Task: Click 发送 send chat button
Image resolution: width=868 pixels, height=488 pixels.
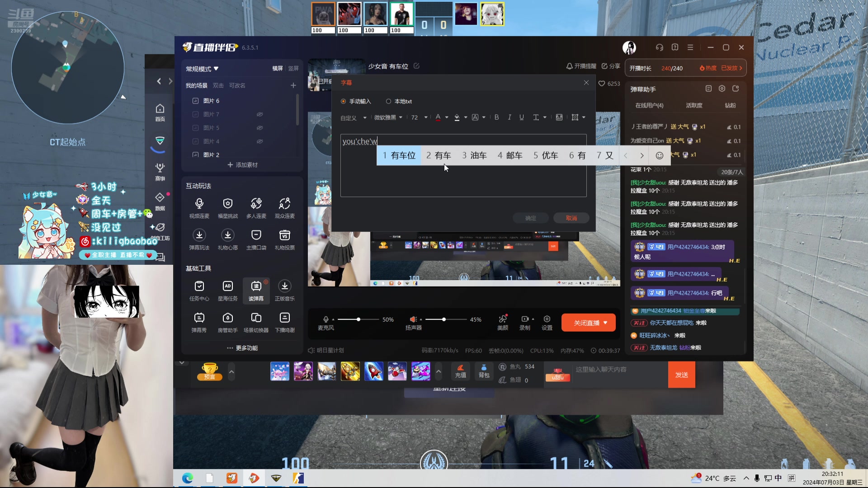Action: tap(682, 375)
